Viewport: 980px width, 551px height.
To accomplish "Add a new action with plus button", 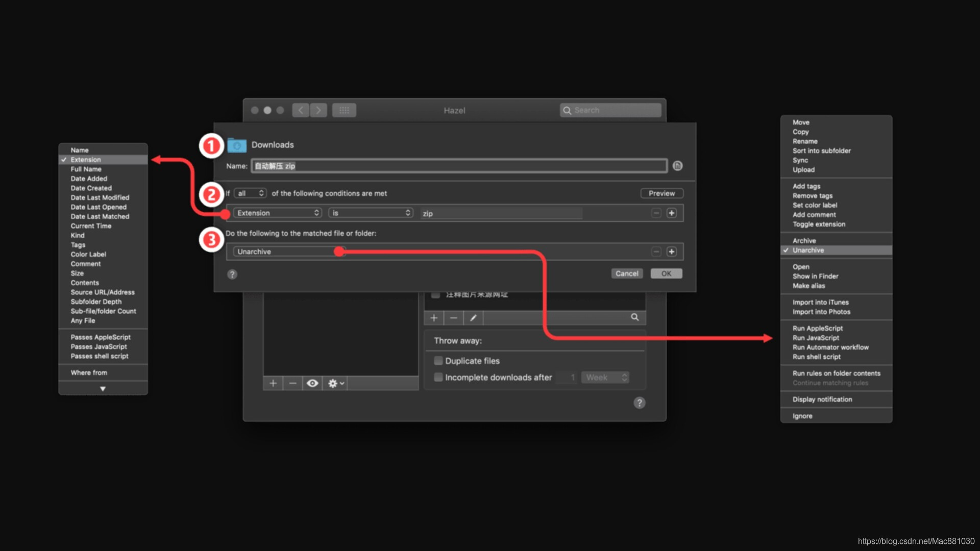I will 672,252.
